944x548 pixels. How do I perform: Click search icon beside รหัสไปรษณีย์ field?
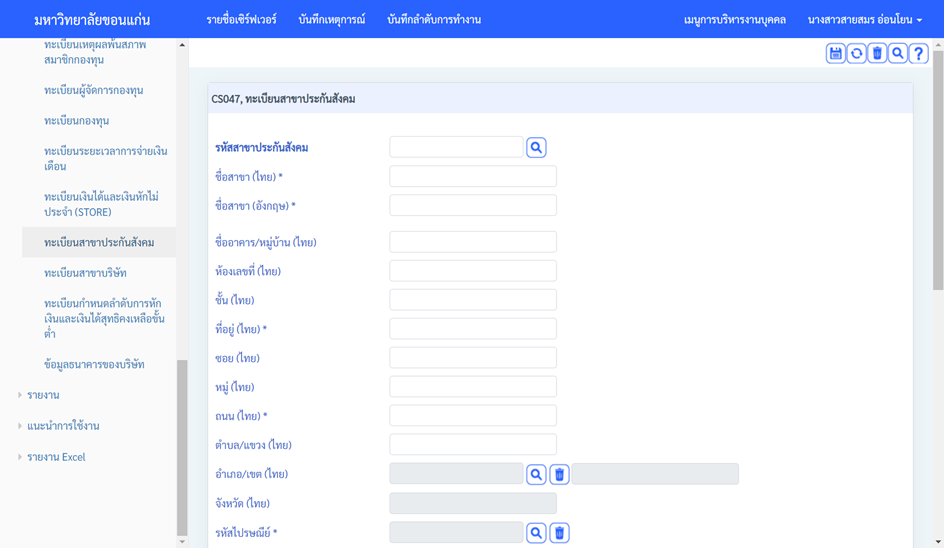536,533
